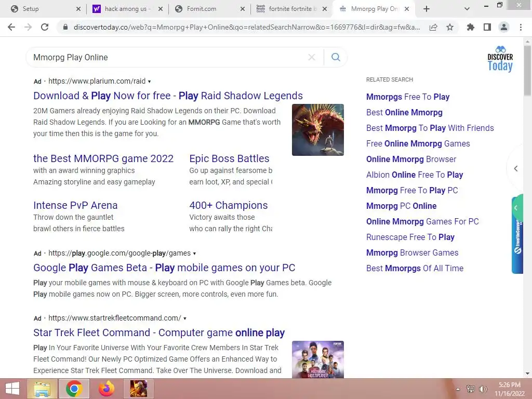Open Google Play Games Beta ad
This screenshot has width=532, height=399.
(x=164, y=268)
